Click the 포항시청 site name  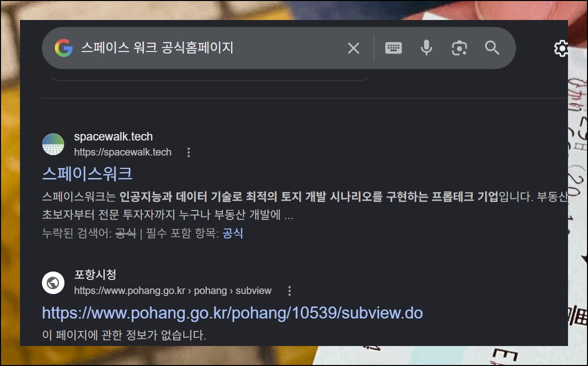coord(95,274)
